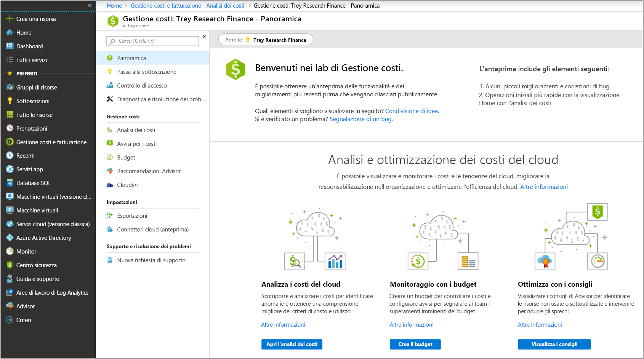This screenshot has width=644, height=359.
Task: Open Altre informazioni under Monitoraggio con i budget
Action: click(x=412, y=324)
